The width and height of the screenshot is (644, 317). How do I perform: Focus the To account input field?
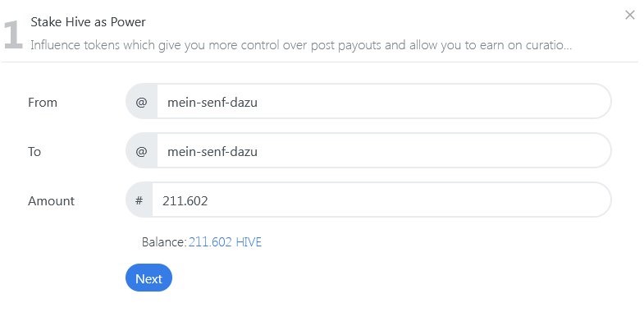click(384, 151)
